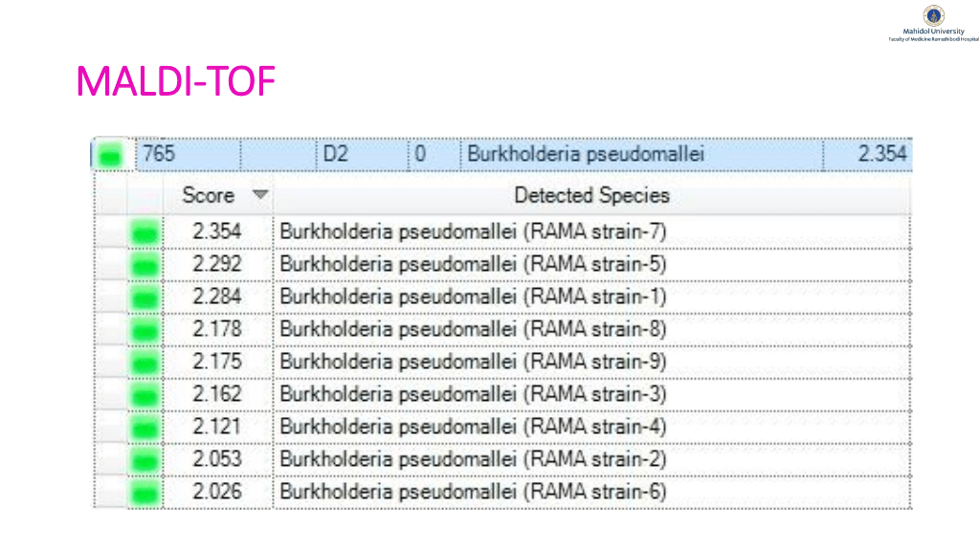Click the green indicator beside score 2.026
This screenshot has height=551, width=980.
pos(145,494)
